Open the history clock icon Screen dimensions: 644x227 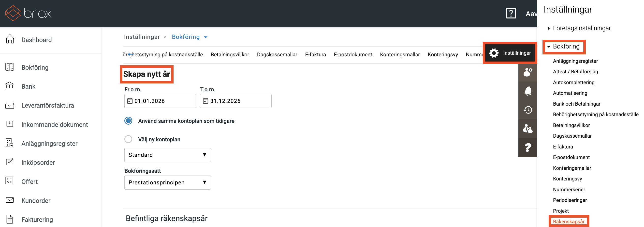click(527, 110)
